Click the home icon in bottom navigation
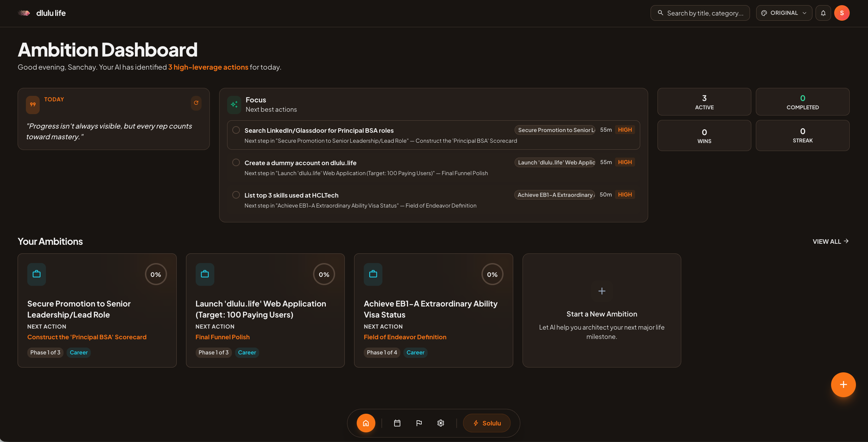 [366, 423]
